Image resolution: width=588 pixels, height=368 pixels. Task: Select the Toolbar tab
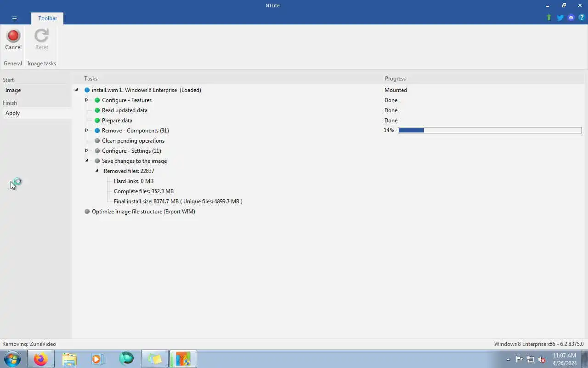(47, 18)
